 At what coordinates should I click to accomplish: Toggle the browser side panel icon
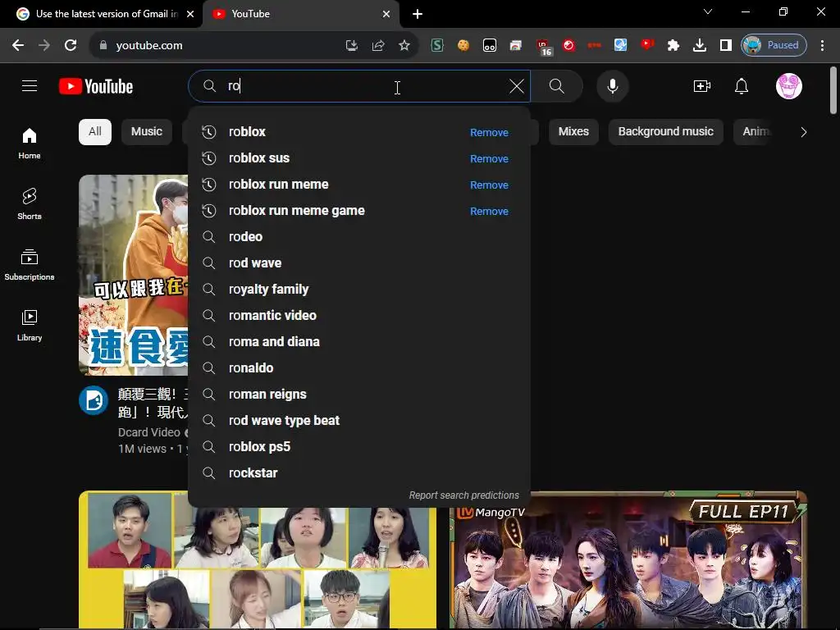pyautogui.click(x=726, y=46)
